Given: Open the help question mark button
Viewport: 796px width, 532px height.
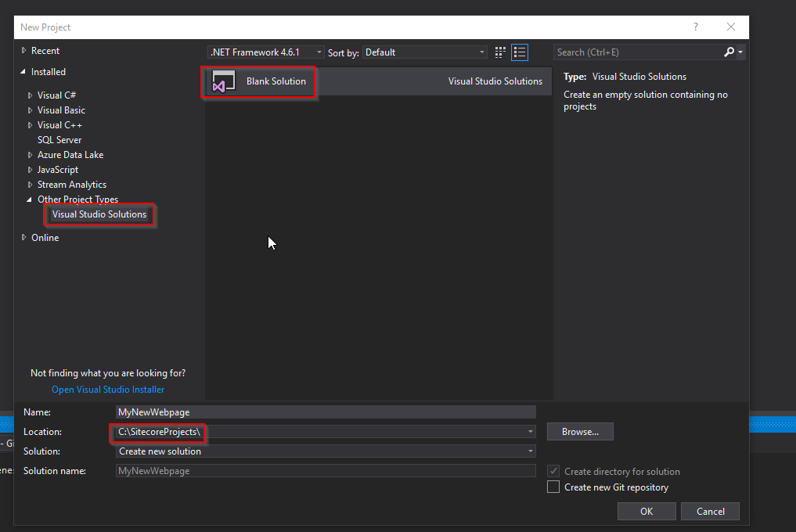Looking at the screenshot, I should 696,27.
